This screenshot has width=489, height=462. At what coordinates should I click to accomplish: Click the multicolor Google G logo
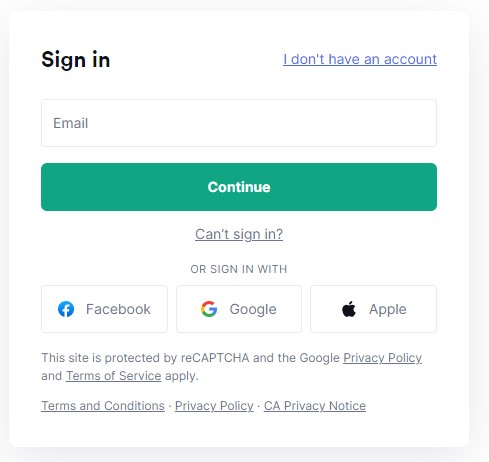tap(209, 309)
